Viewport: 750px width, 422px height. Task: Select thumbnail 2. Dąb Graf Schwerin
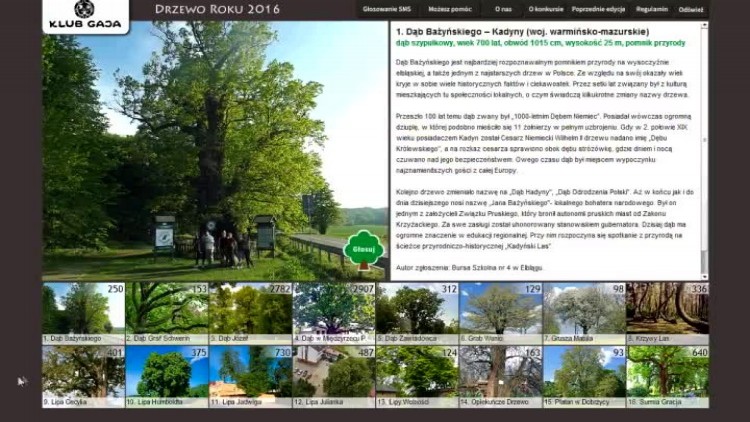point(167,313)
